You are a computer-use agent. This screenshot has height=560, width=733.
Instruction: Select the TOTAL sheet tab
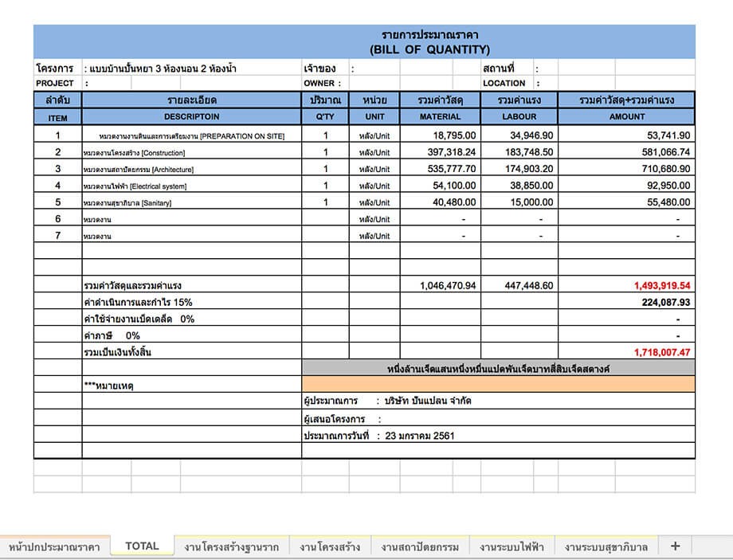pyautogui.click(x=142, y=546)
